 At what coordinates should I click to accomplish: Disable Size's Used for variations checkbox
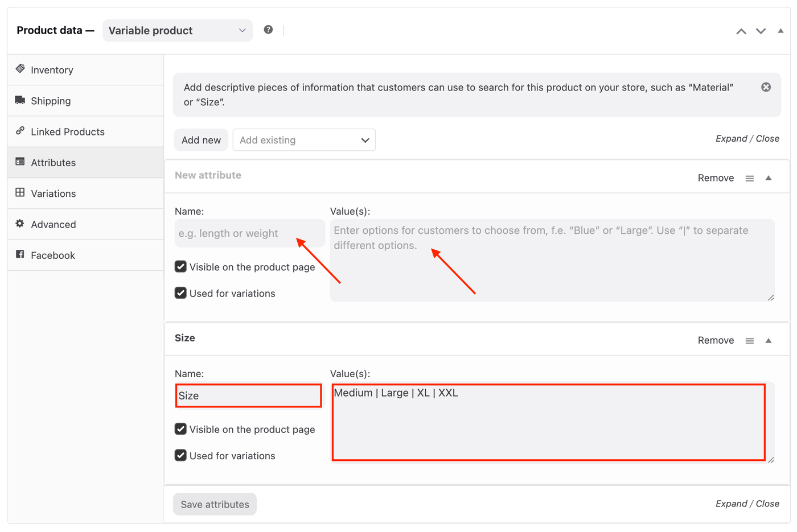[180, 455]
